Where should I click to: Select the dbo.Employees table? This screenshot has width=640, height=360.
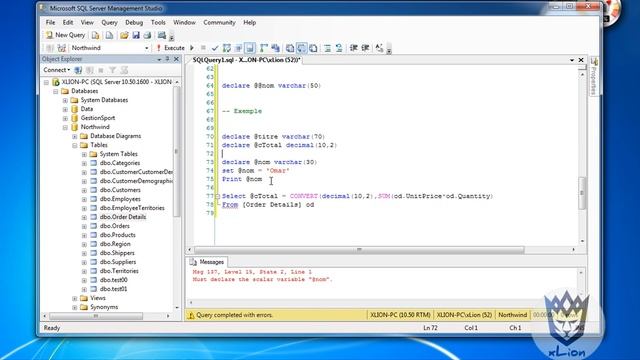pos(120,199)
